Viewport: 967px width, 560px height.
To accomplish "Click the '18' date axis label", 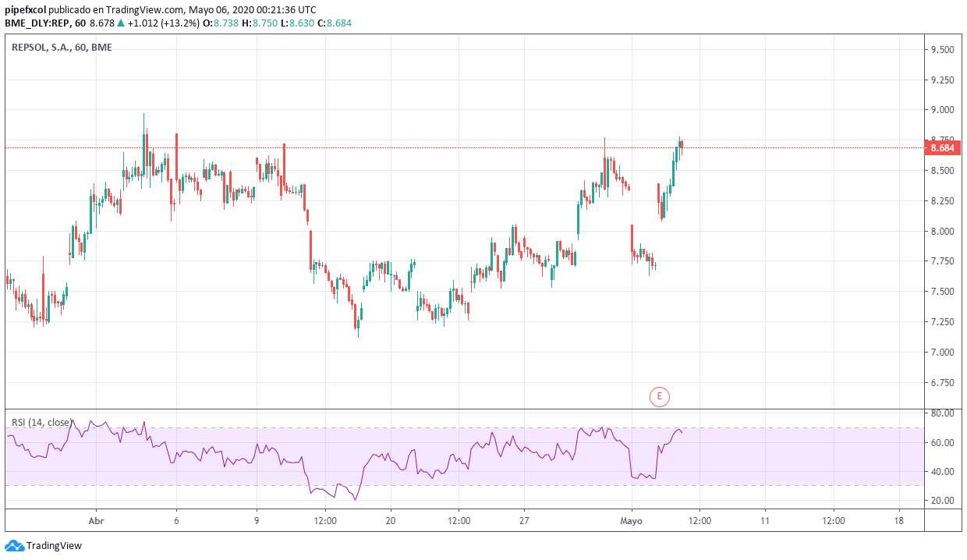I will 899,520.
